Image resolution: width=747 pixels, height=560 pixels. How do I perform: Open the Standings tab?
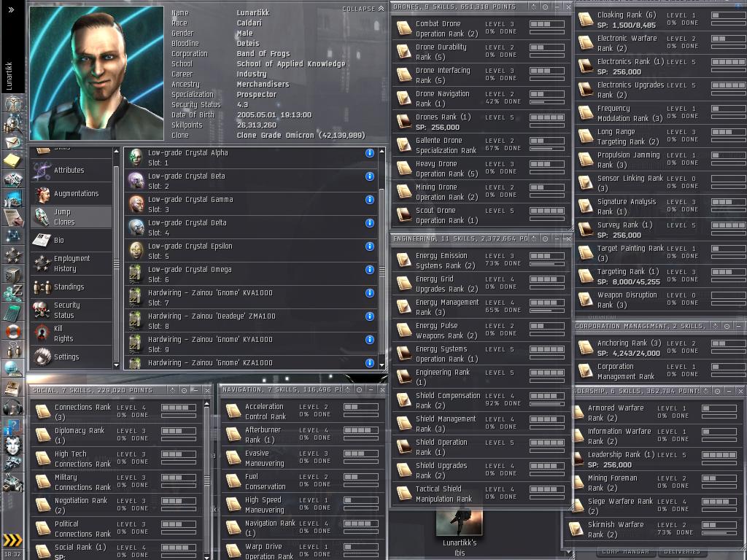tap(71, 287)
